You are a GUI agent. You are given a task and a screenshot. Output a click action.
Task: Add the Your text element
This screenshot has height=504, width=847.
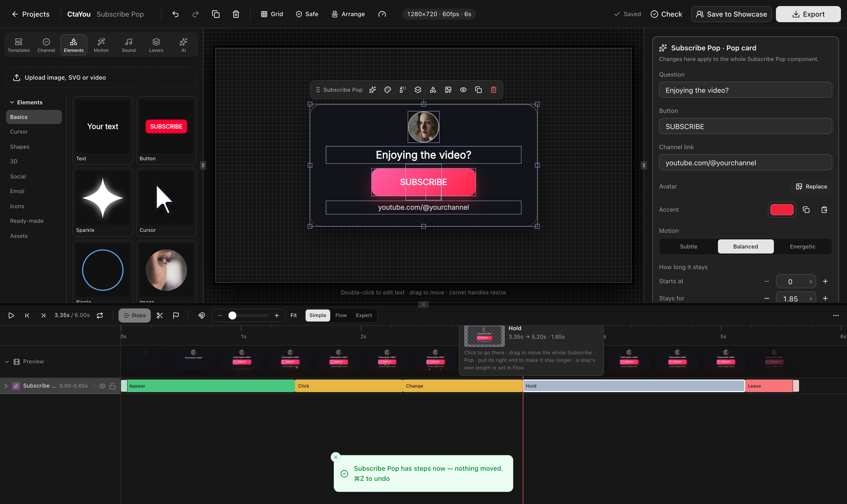[103, 131]
